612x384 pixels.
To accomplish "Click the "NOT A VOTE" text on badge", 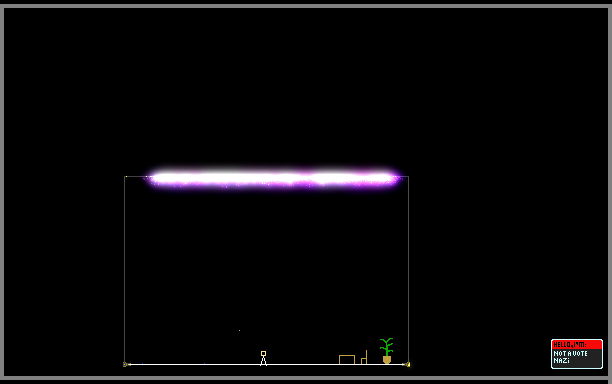I will pos(570,354).
